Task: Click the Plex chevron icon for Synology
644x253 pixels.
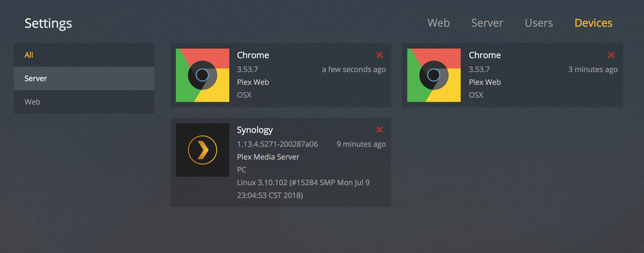Action: pyautogui.click(x=202, y=150)
